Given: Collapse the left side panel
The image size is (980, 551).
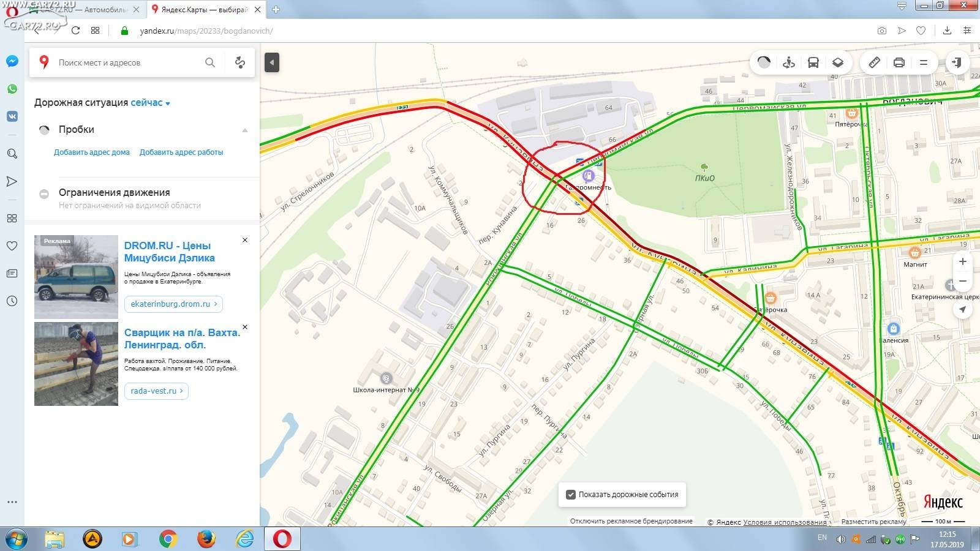Looking at the screenshot, I should point(272,62).
